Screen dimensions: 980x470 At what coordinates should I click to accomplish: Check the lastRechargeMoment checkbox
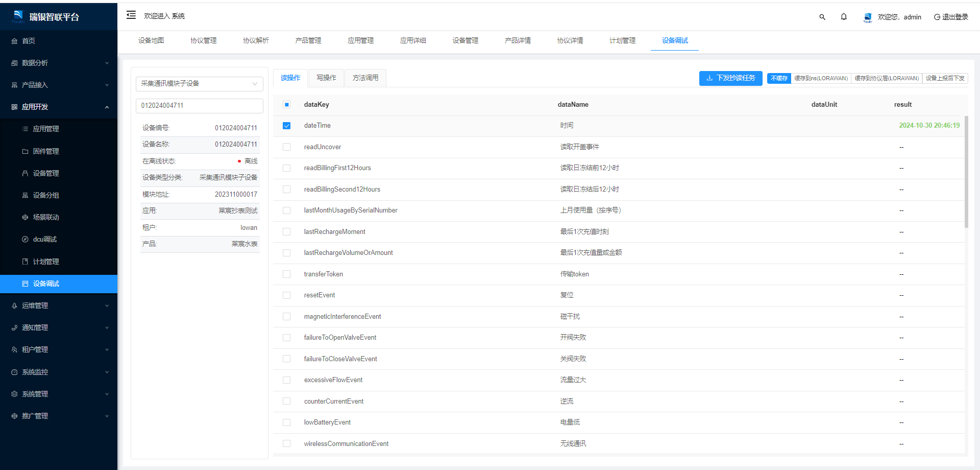pyautogui.click(x=286, y=232)
